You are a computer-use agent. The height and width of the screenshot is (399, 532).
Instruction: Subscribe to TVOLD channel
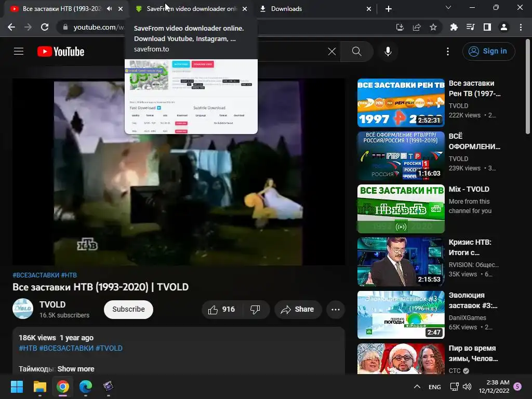(129, 310)
